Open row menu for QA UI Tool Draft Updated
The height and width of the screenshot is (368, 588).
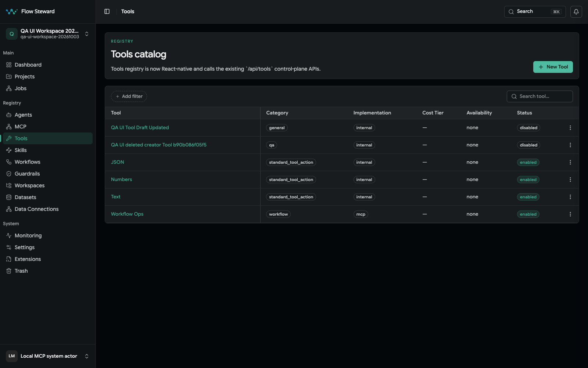(570, 128)
